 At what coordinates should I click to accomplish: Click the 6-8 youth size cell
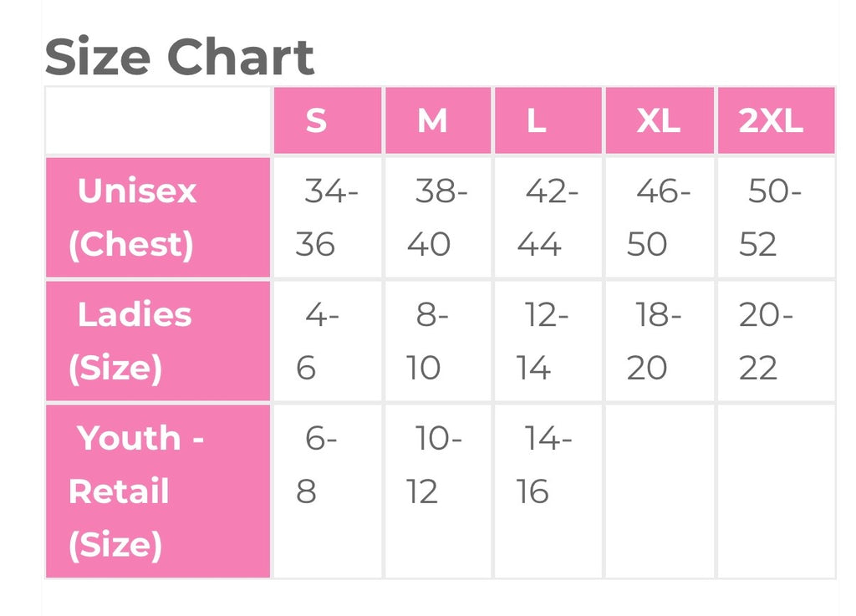(x=328, y=491)
